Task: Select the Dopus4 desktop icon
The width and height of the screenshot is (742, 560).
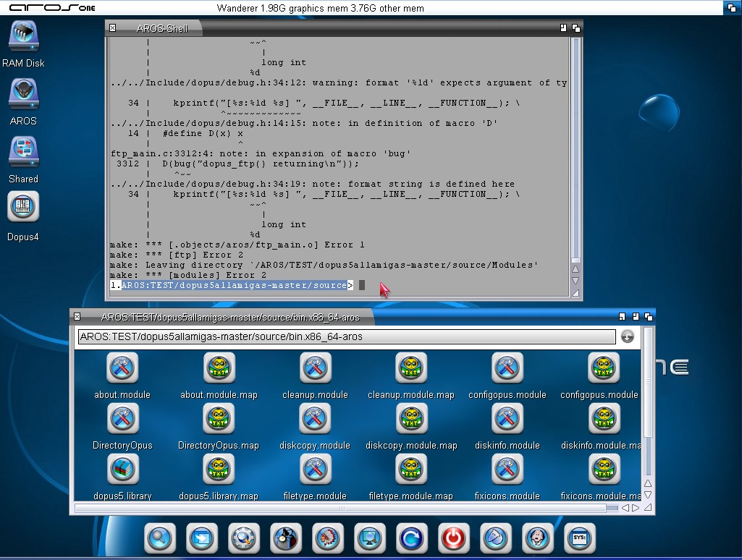Action: click(x=23, y=207)
